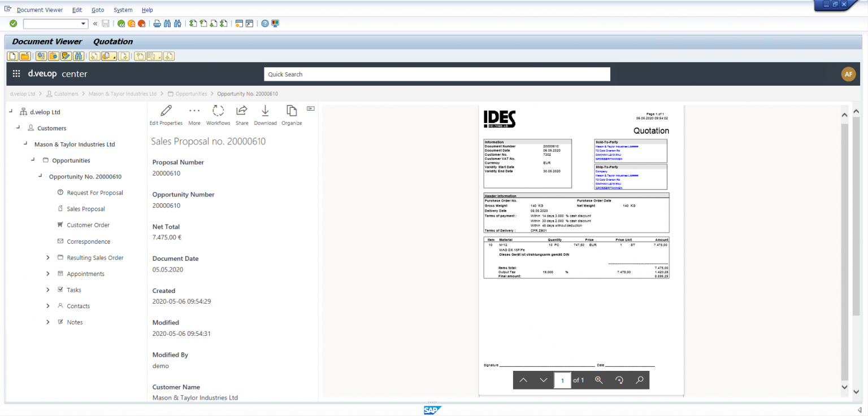
Task: Click the document preview vertical scrollbar
Action: 844,251
